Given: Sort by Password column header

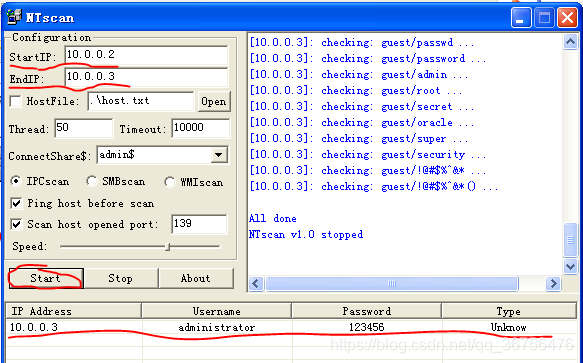Looking at the screenshot, I should coord(367,311).
